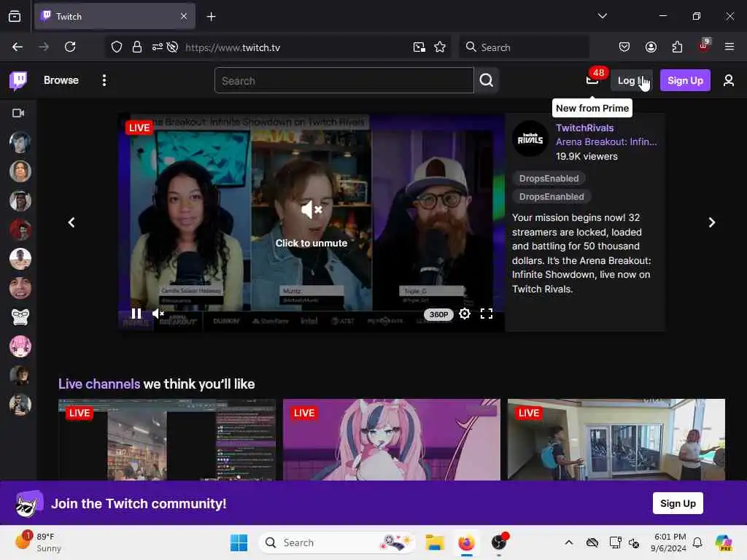Change the 360P quality badge
747x560 pixels.
438,314
